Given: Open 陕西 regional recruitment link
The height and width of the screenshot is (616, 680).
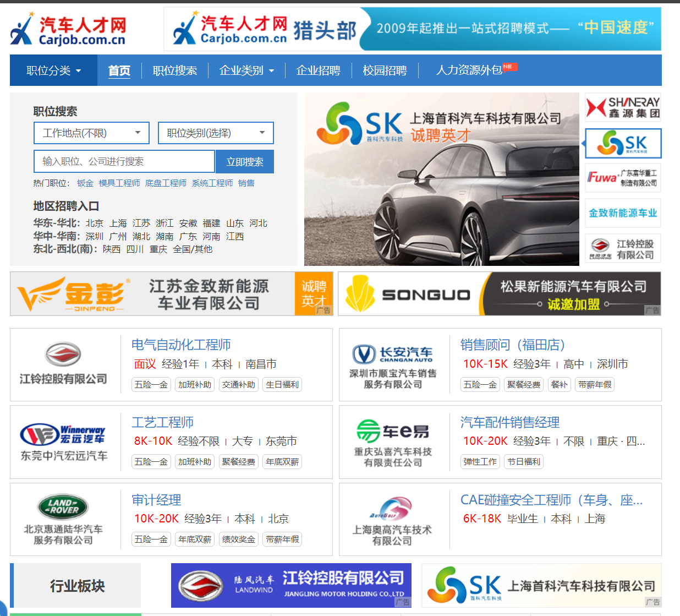Looking at the screenshot, I should pyautogui.click(x=112, y=249).
